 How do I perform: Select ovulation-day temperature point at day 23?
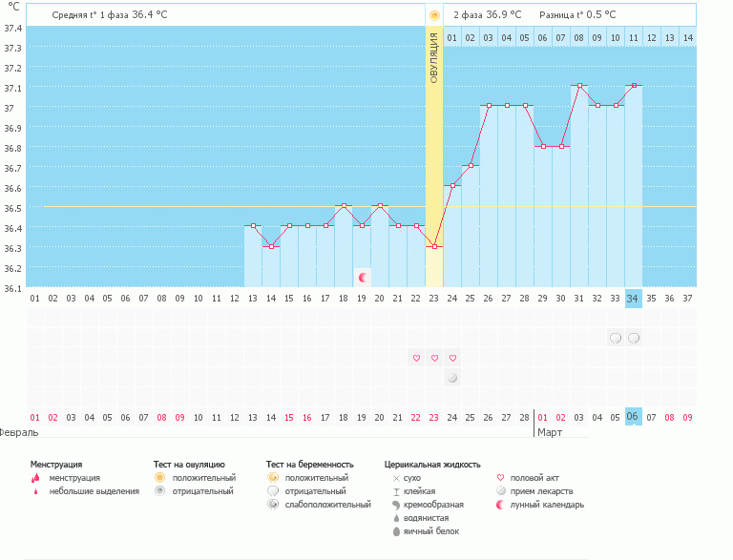tap(435, 246)
